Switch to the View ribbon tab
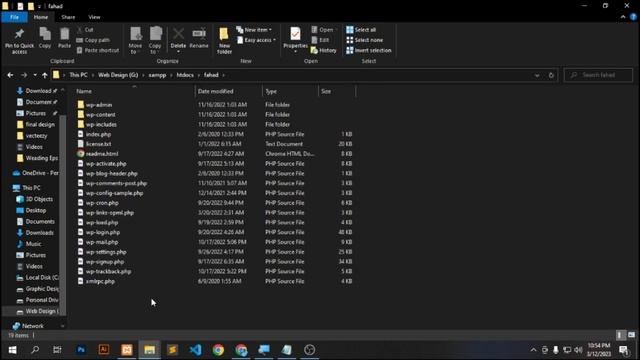Image resolution: width=640 pixels, height=360 pixels. [94, 17]
